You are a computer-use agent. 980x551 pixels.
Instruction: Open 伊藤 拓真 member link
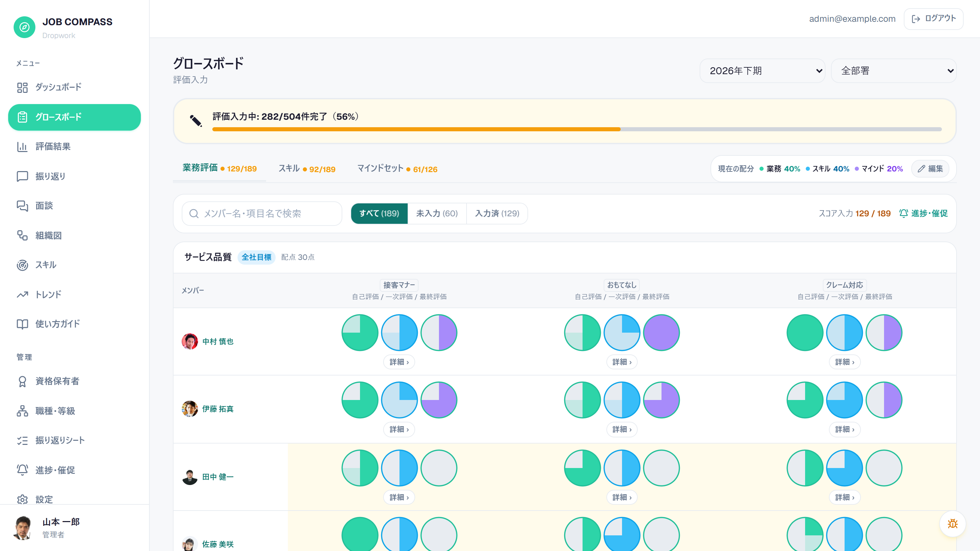[218, 409]
